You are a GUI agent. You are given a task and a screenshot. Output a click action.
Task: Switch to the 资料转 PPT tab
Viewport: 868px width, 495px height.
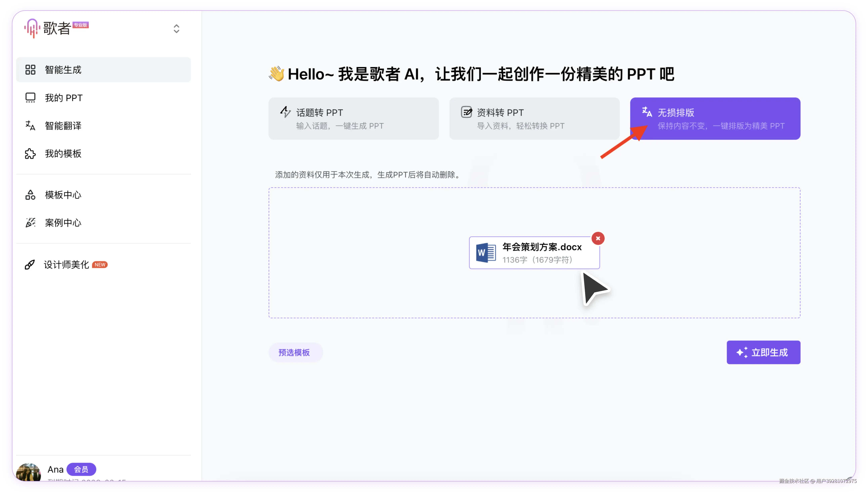[x=534, y=119]
